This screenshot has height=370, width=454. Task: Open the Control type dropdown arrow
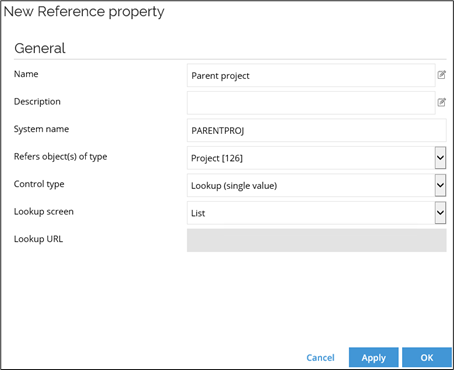pos(440,185)
